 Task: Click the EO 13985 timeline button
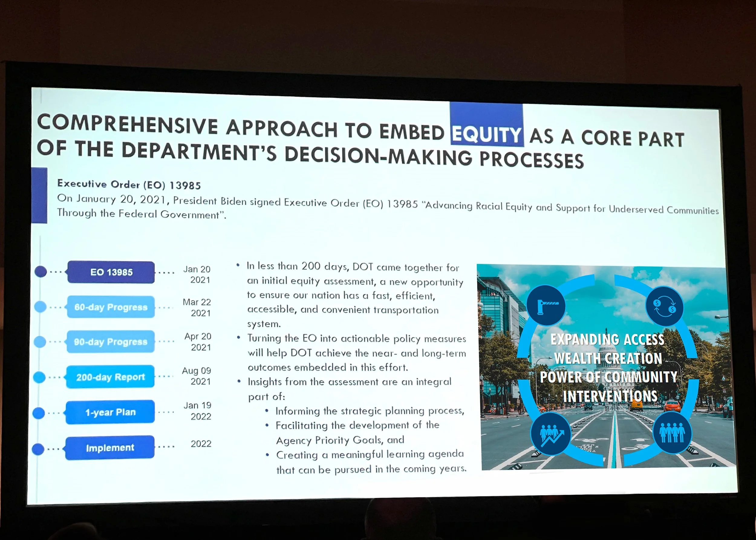point(111,272)
